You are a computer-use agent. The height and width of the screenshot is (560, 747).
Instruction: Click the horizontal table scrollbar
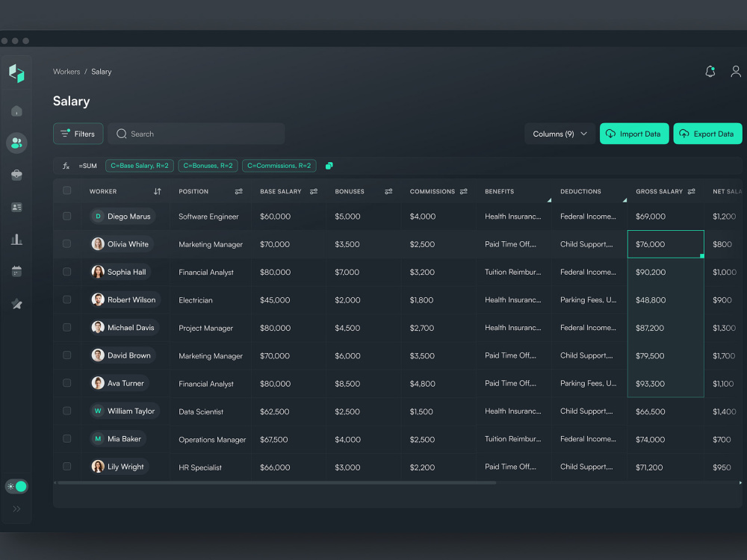(x=276, y=483)
